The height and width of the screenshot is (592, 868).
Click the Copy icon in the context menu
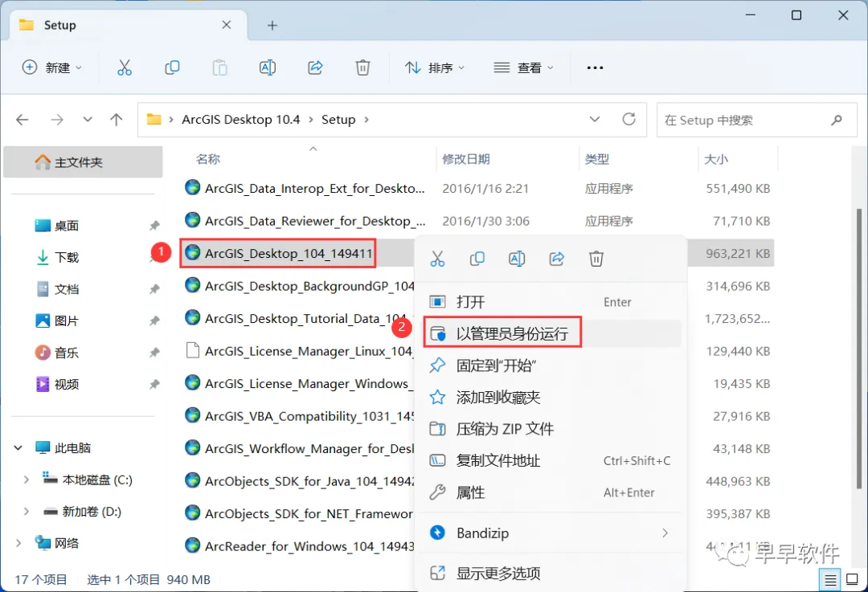click(477, 259)
